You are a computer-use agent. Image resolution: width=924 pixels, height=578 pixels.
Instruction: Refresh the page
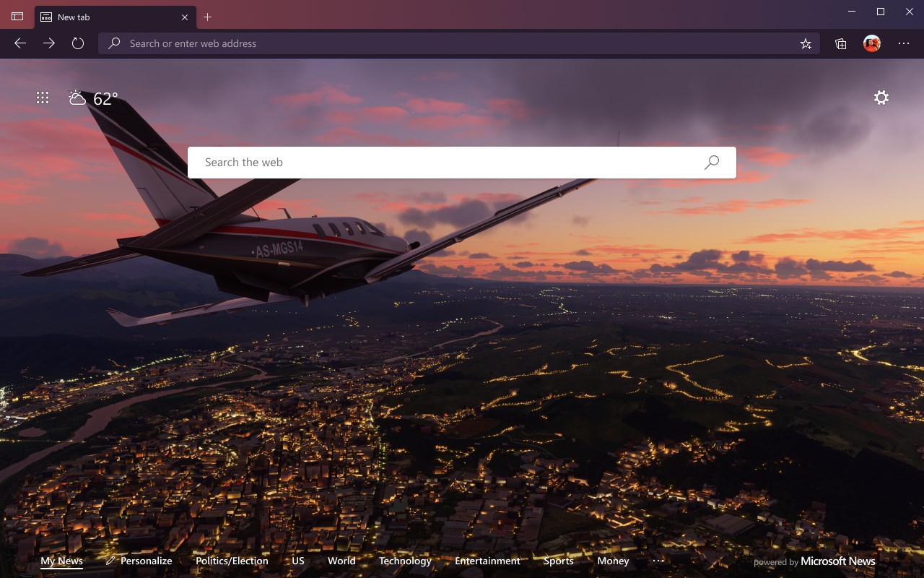pos(78,43)
